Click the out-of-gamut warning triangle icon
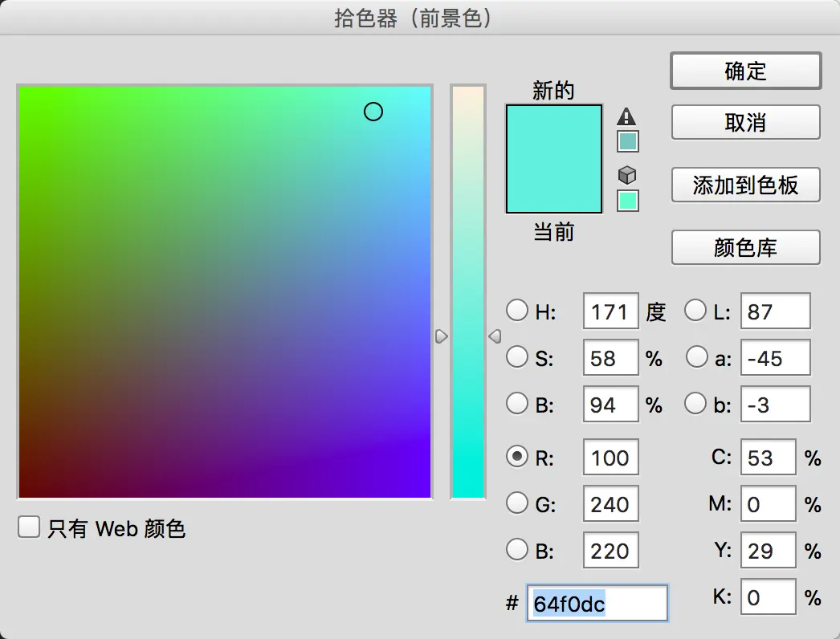 626,116
